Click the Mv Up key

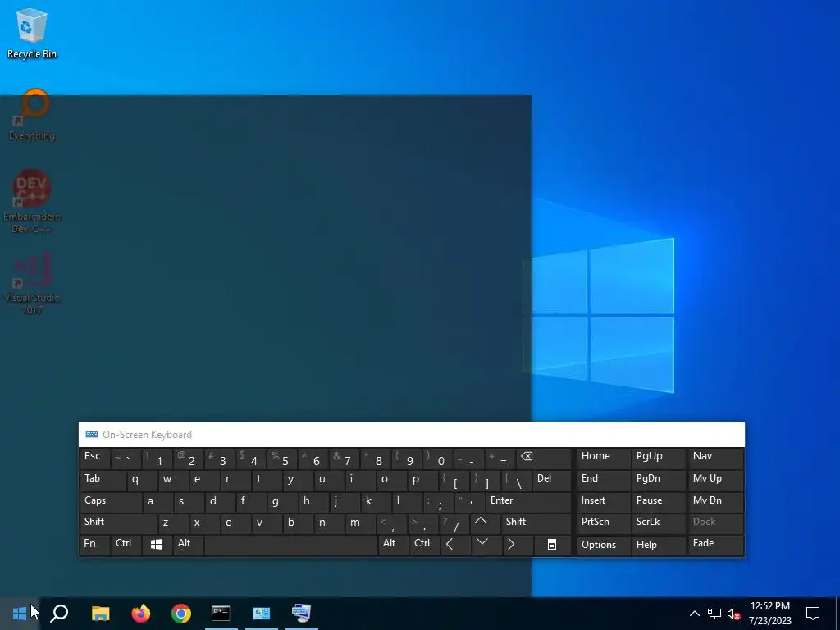715,480
